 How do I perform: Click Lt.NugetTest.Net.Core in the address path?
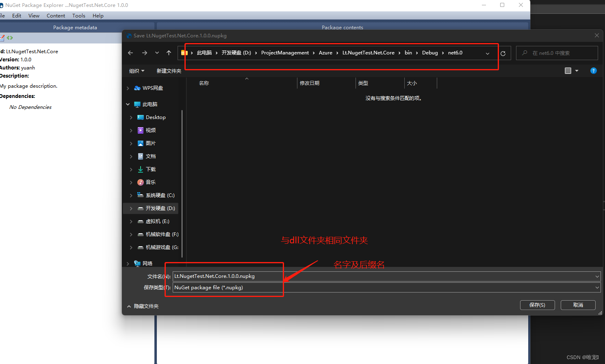coord(369,53)
